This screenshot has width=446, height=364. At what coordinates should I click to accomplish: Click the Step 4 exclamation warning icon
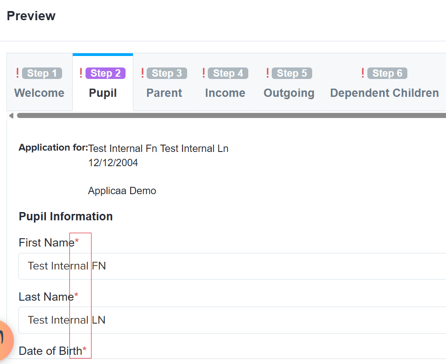tap(203, 73)
